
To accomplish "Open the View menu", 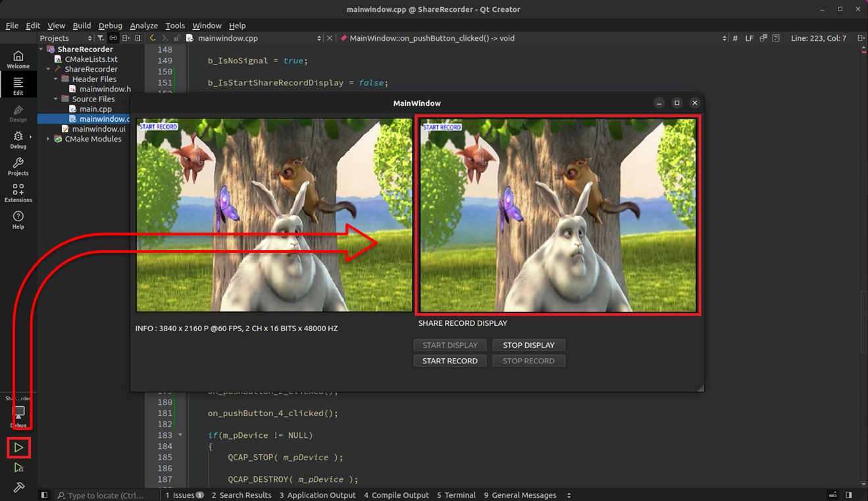I will (56, 25).
